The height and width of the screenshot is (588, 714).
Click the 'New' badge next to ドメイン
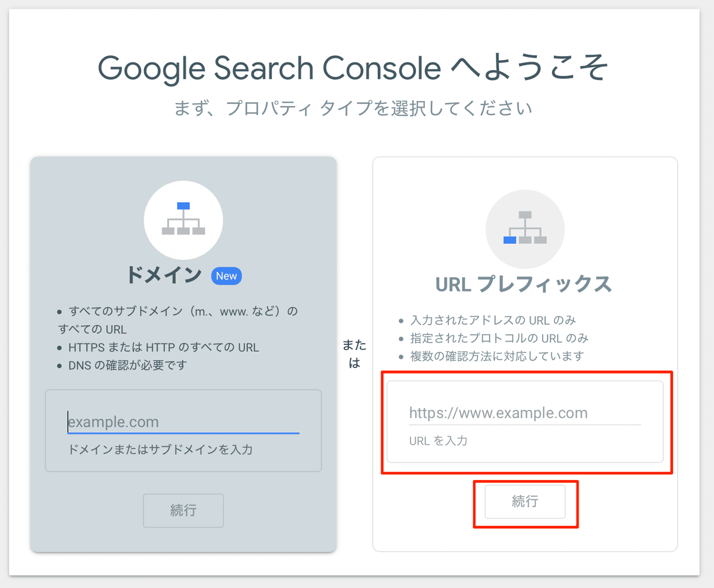(226, 276)
